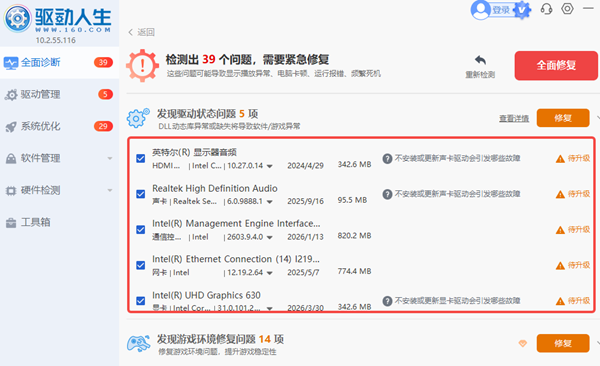Click help icon on Realtek Audio row
The image size is (600, 366).
(387, 194)
